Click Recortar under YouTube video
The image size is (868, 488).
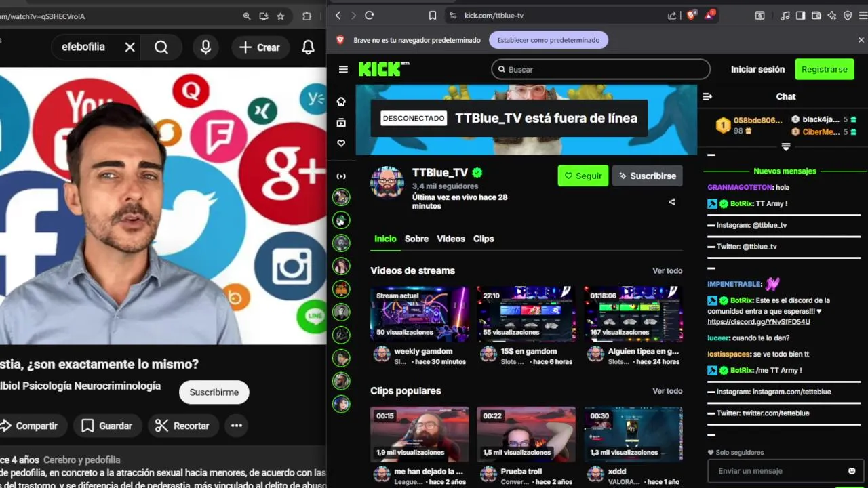tap(182, 426)
